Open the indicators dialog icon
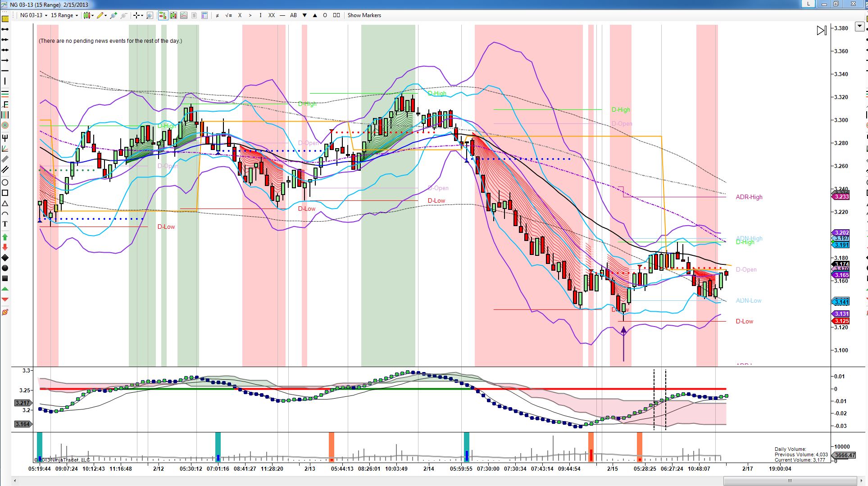868x486 pixels. click(x=184, y=15)
